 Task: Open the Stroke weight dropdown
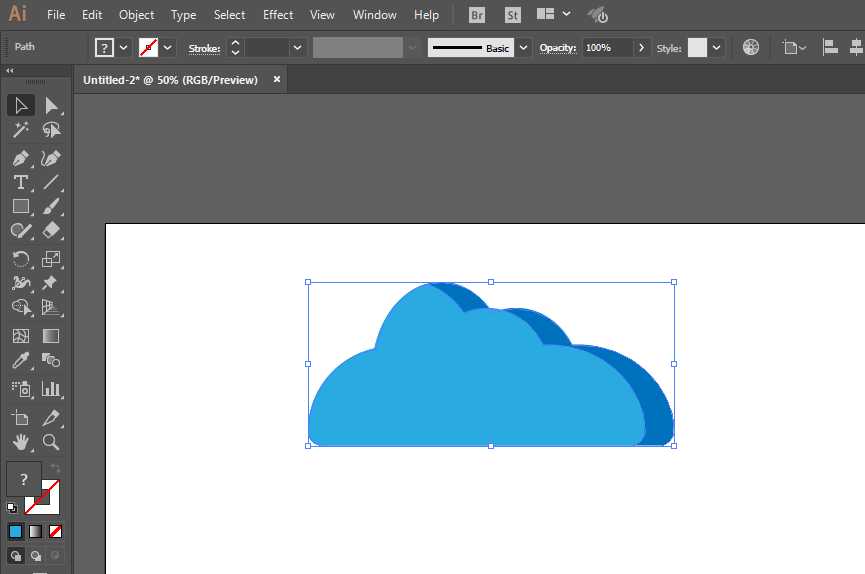(x=297, y=47)
